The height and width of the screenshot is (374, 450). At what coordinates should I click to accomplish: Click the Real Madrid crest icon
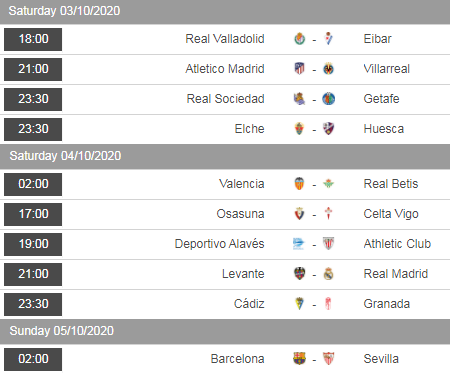[329, 274]
